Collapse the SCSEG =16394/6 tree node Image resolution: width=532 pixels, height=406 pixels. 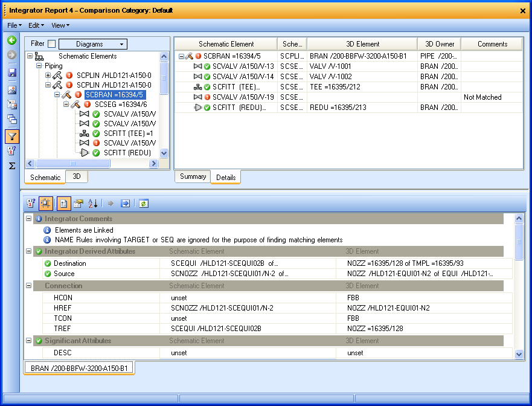tap(66, 104)
